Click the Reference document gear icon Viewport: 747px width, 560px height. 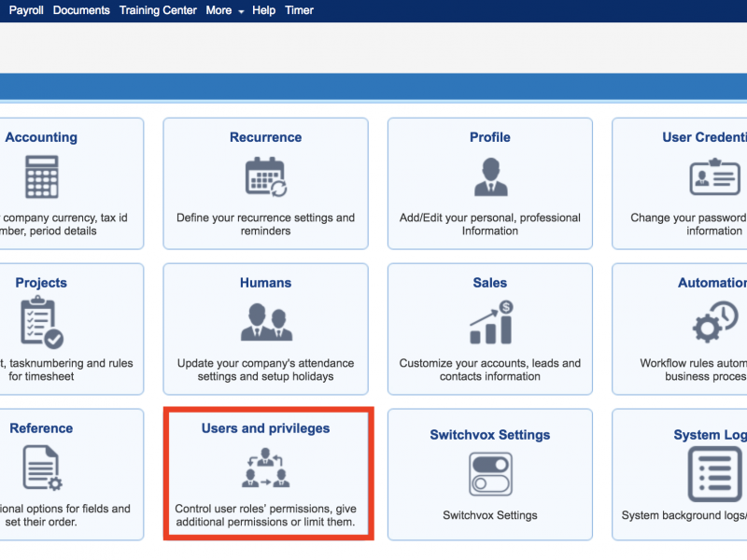[42, 468]
